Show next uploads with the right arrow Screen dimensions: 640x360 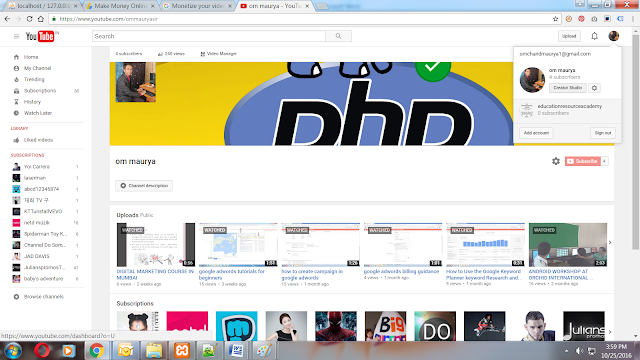click(x=610, y=242)
